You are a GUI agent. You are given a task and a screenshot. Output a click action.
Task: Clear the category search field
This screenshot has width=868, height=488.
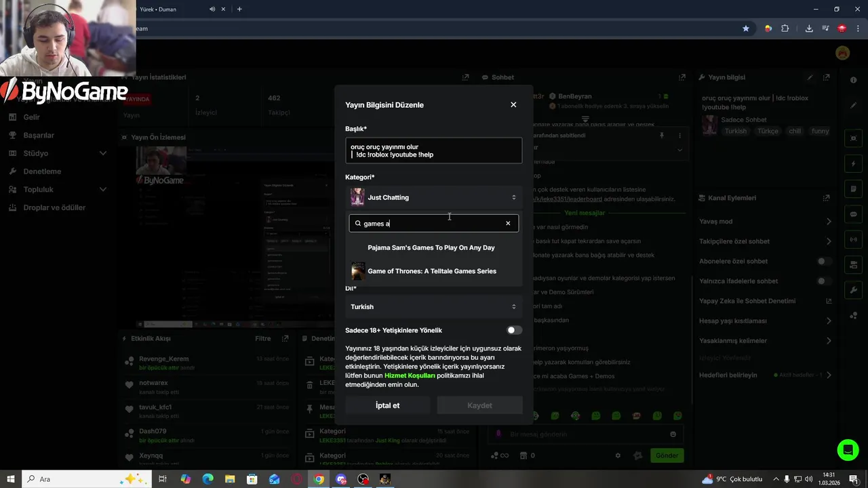508,224
